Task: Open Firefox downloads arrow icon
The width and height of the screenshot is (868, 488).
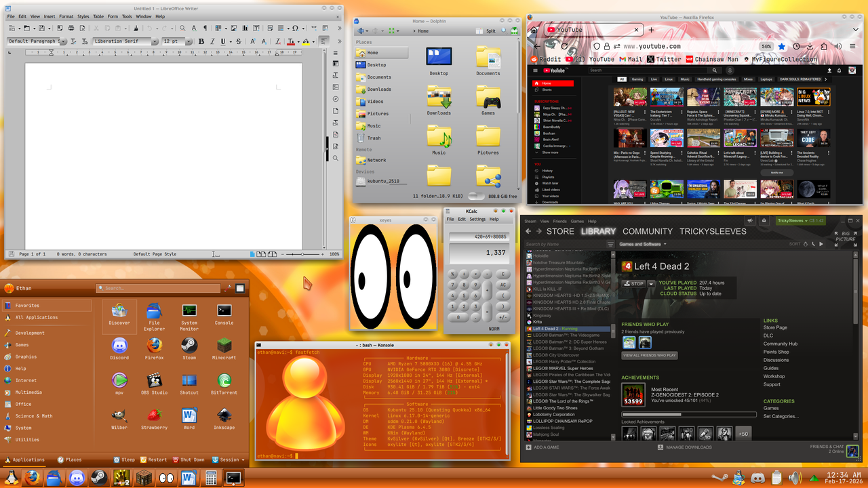Action: point(810,46)
